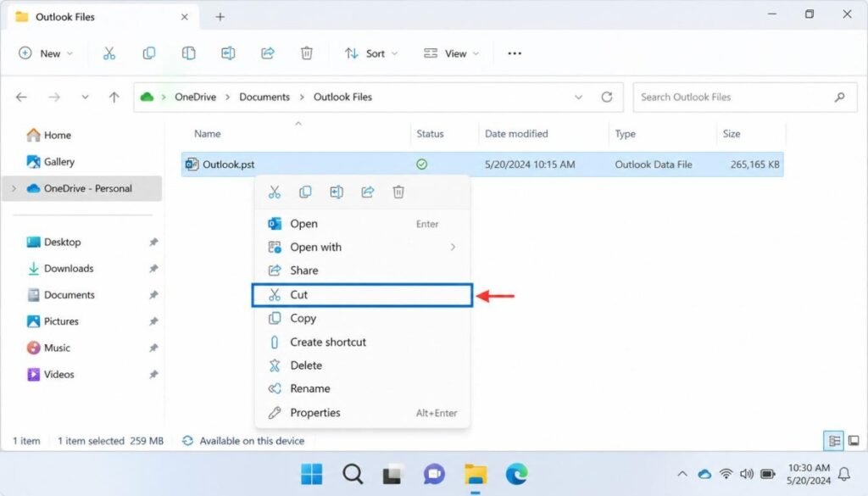Click the Search Outlook Files field

[x=745, y=97]
